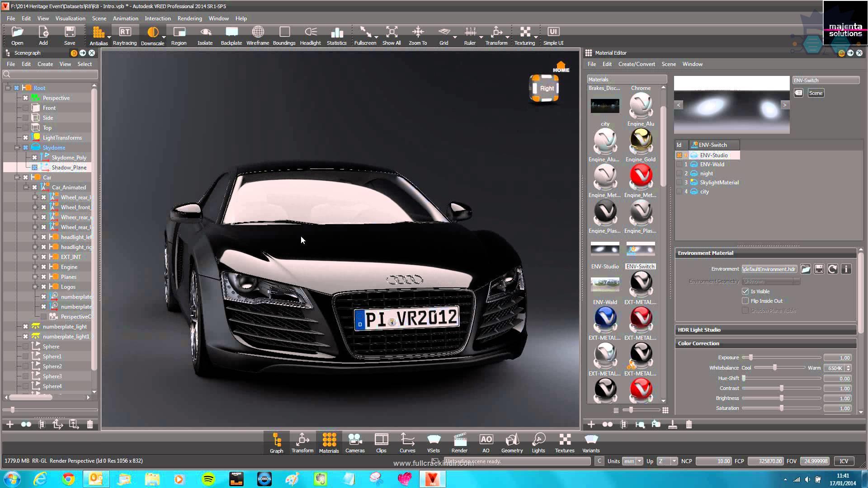Open Visualization menu

[x=71, y=18]
